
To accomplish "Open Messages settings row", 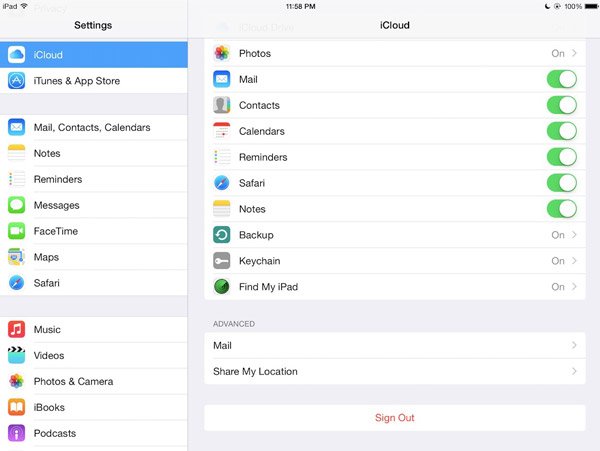I will [x=94, y=205].
